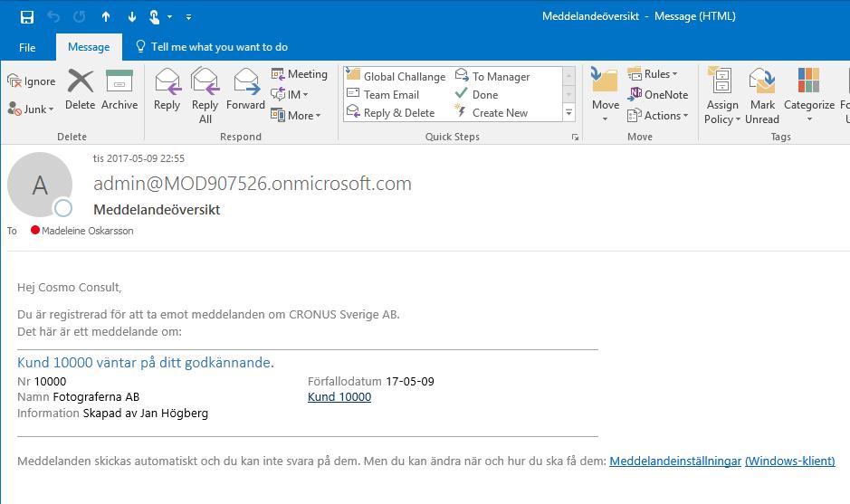
Task: Click the Undo arrow in the title bar
Action: 53,17
